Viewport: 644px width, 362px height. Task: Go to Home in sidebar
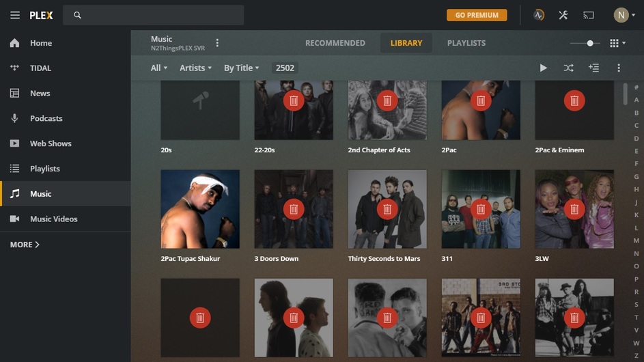tap(66, 43)
